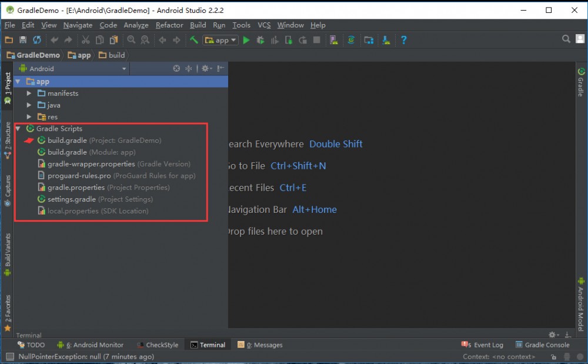Open the SDK Manager icon
The image size is (588, 364).
tap(386, 40)
